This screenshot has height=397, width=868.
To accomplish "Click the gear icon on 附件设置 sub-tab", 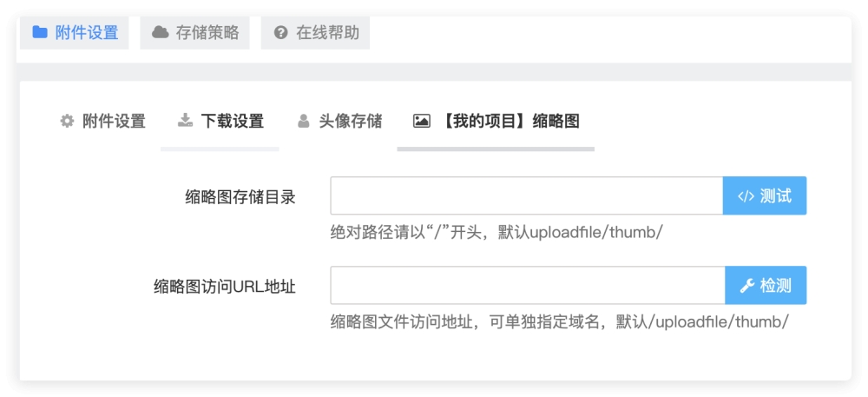I will [67, 121].
